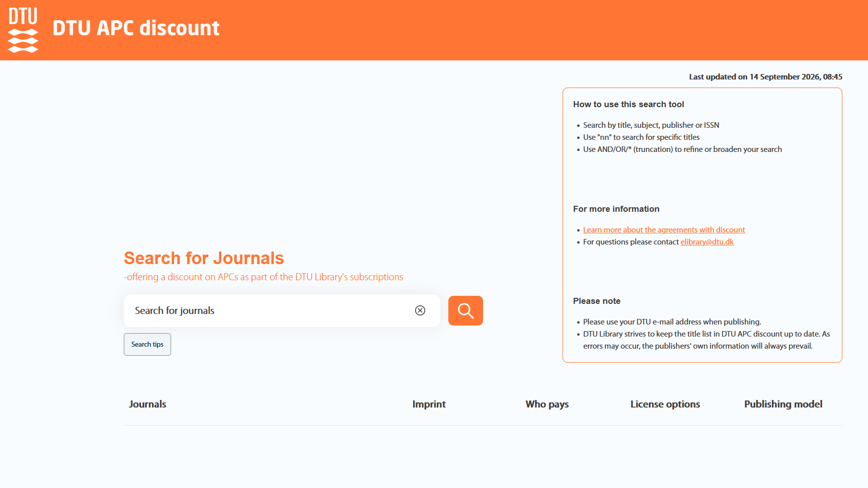Click the Publishing model column header
The width and height of the screenshot is (868, 488).
(x=783, y=404)
